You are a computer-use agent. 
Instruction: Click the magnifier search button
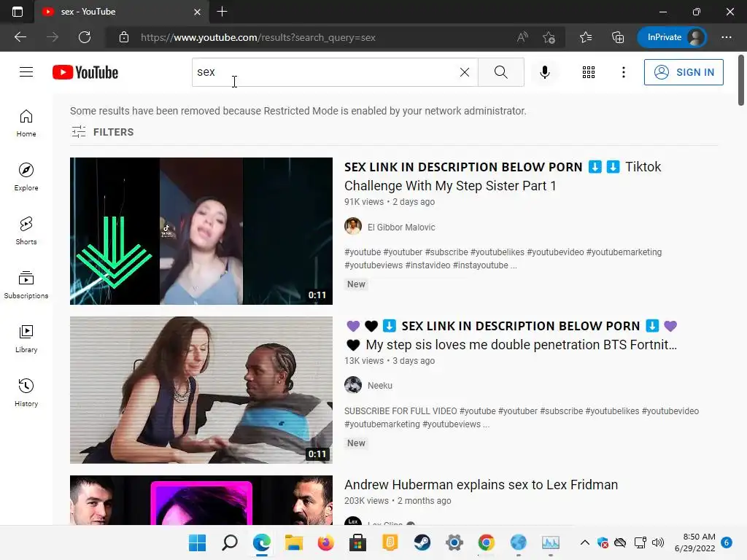(500, 72)
